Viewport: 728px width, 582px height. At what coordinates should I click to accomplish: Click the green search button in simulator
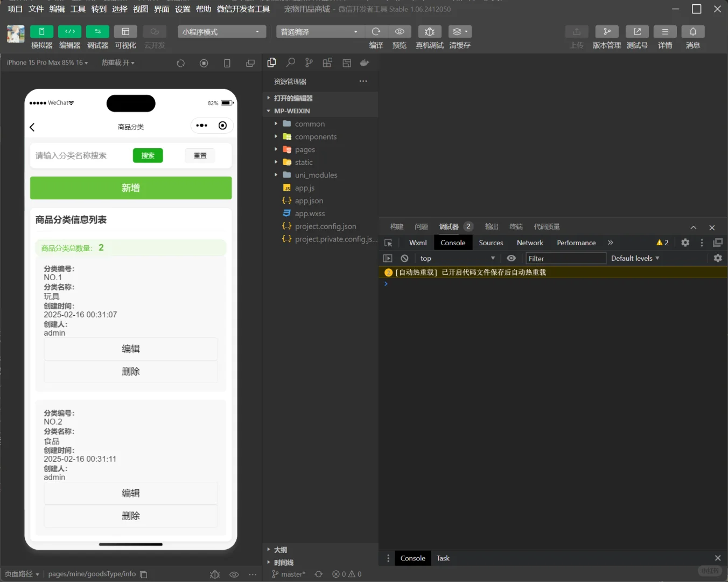tap(148, 156)
